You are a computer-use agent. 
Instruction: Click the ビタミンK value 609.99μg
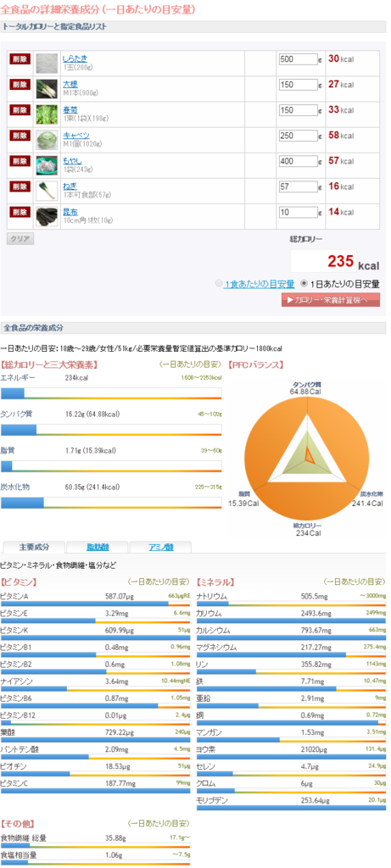[121, 630]
